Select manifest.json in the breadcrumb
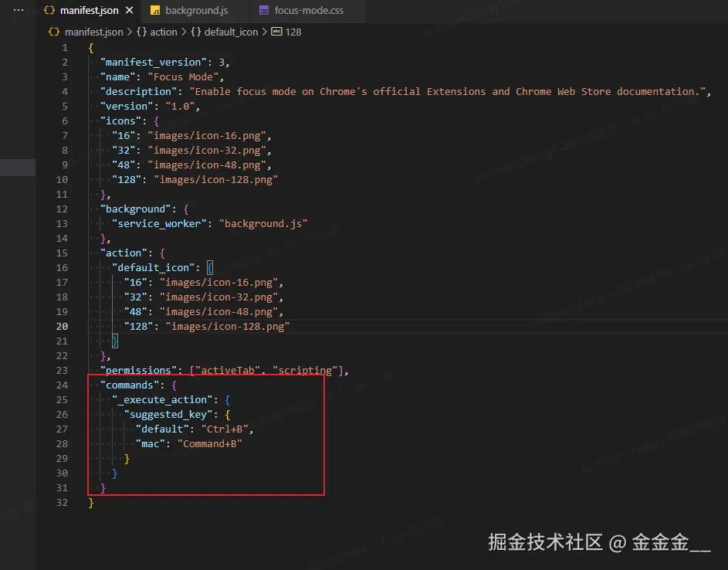 (93, 32)
